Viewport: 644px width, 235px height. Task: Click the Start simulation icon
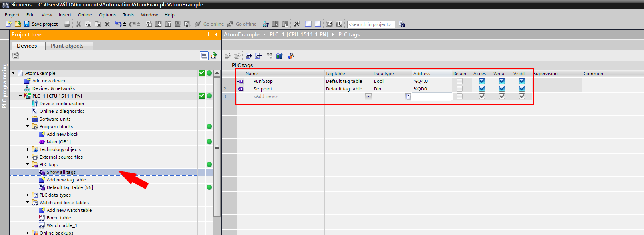pos(178,24)
